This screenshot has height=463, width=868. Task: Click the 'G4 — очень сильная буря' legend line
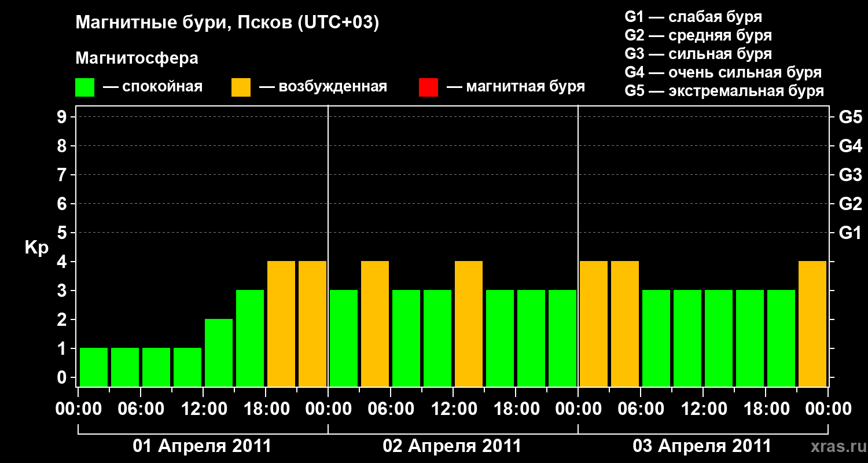(x=723, y=72)
